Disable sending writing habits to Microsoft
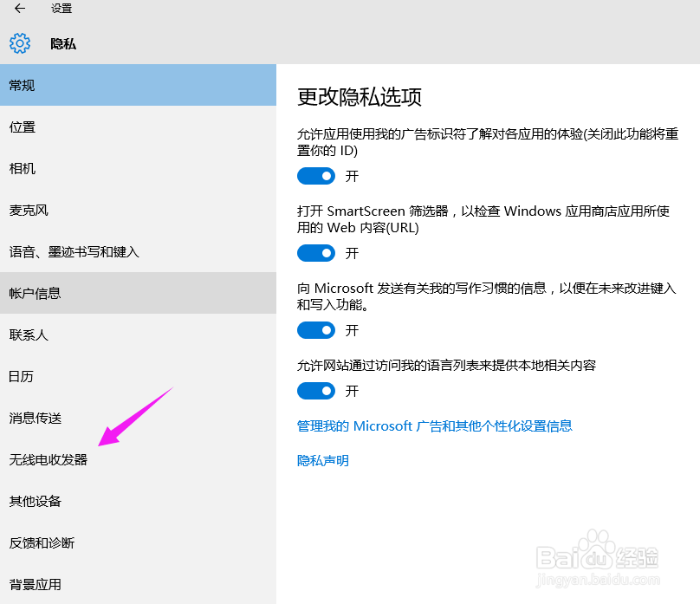 coord(316,330)
